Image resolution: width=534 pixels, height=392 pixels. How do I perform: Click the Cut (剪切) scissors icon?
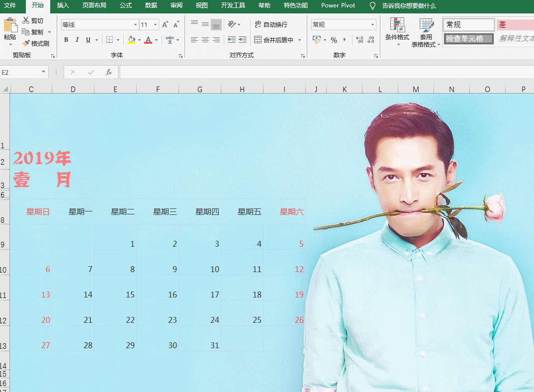pos(25,20)
